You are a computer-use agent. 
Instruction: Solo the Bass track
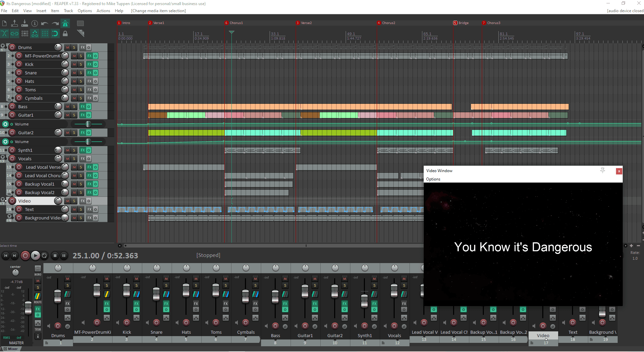[x=74, y=107]
